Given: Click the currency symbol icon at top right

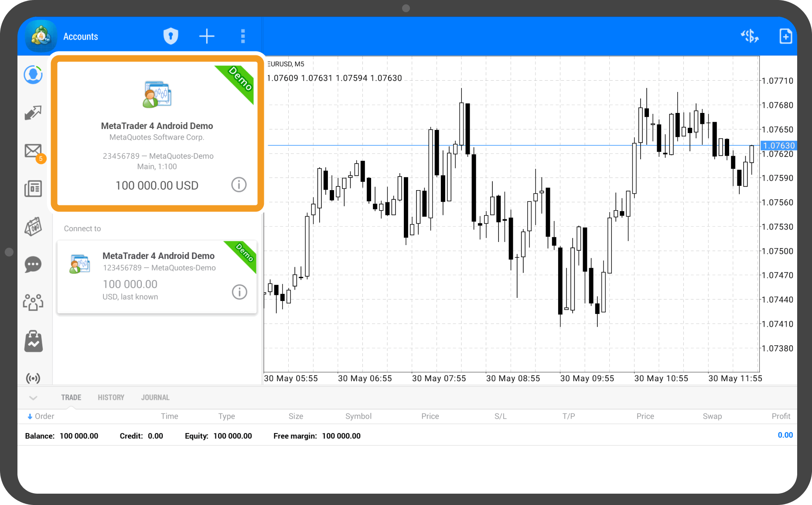Looking at the screenshot, I should click(750, 36).
